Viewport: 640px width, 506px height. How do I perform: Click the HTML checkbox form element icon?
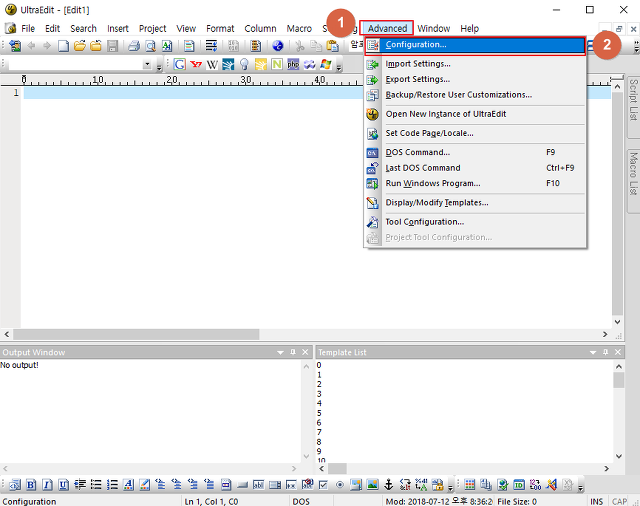[323, 485]
